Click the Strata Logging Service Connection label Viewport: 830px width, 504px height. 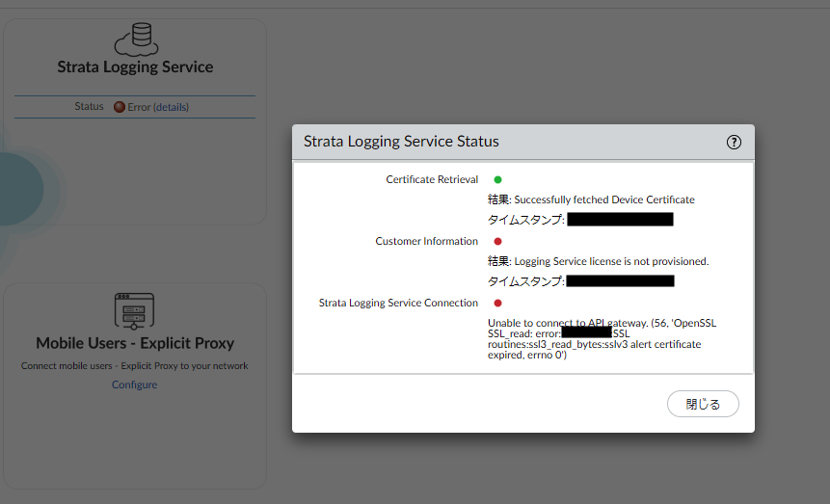(x=398, y=303)
